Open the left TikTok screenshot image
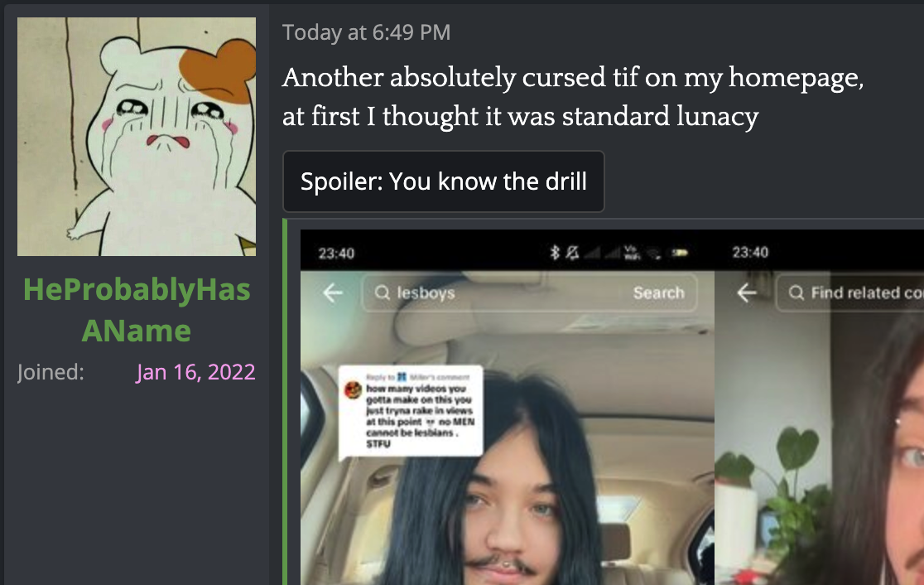The image size is (924, 585). click(x=508, y=407)
